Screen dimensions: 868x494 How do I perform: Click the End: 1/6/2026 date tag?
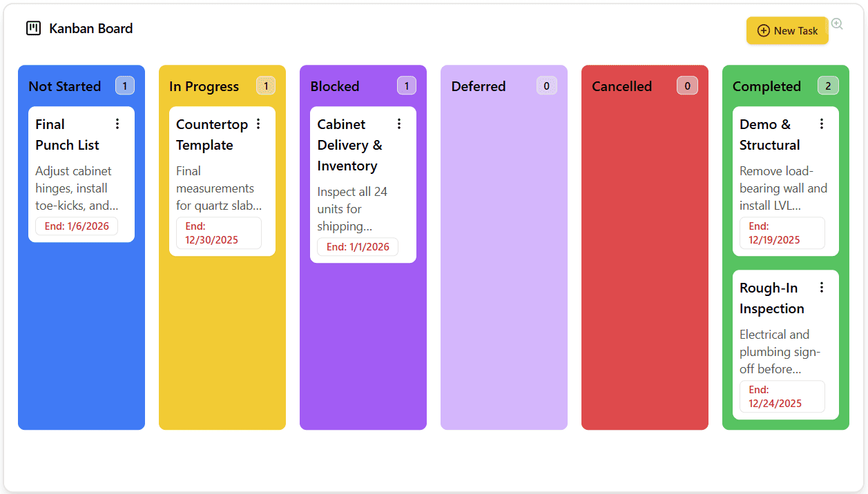click(x=77, y=226)
